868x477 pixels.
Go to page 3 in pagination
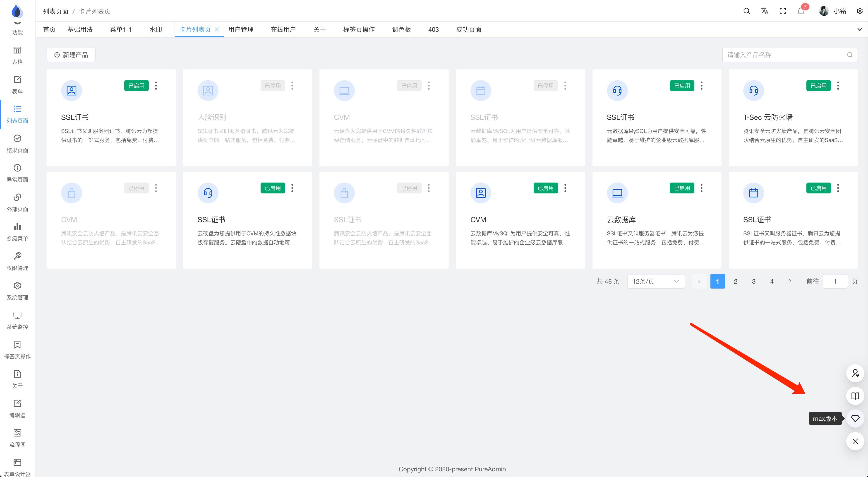tap(754, 282)
